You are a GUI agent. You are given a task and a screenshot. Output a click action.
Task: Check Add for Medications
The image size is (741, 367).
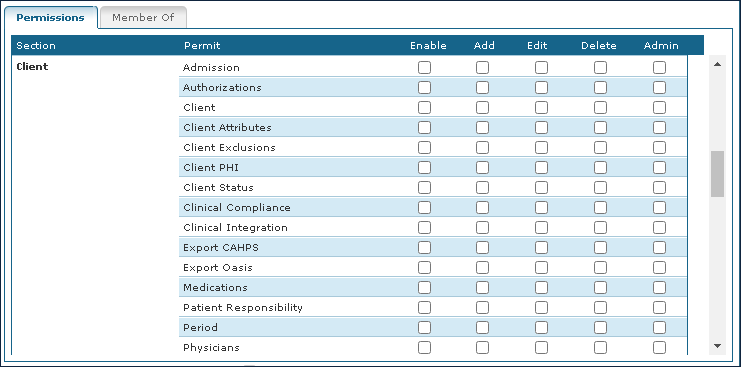pyautogui.click(x=482, y=288)
